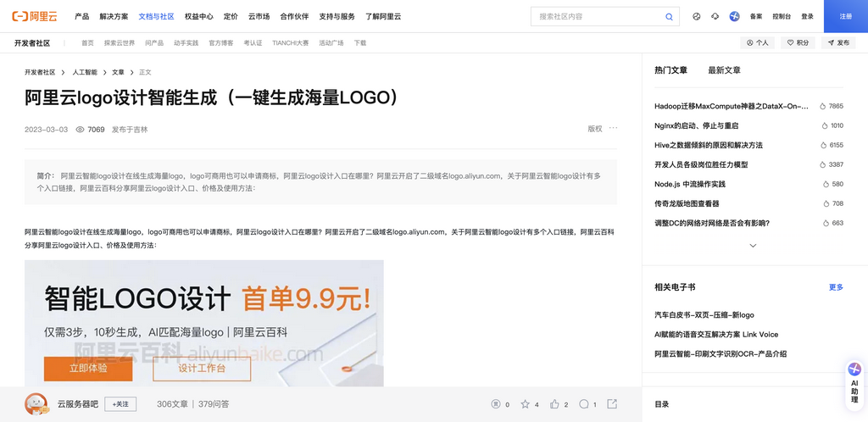Screen dimensions: 868x422
Task: Open comments via the speech bubble icon
Action: coord(584,404)
